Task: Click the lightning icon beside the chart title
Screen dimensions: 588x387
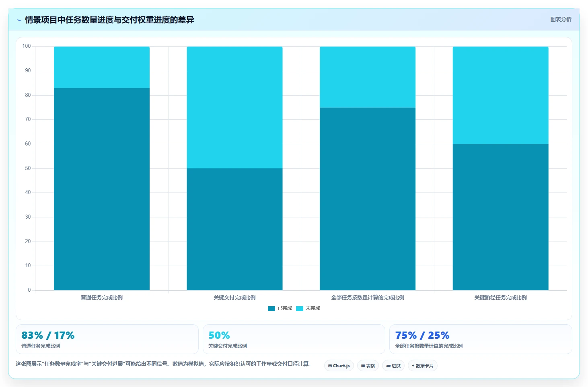Action: click(x=19, y=20)
